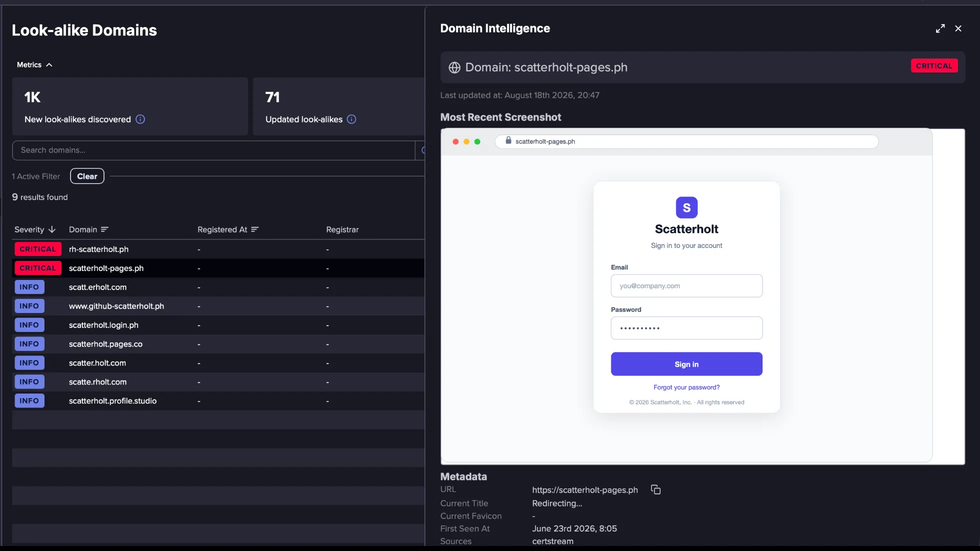The height and width of the screenshot is (551, 980).
Task: Click the Most Recent Screenshot preview
Action: tap(702, 296)
